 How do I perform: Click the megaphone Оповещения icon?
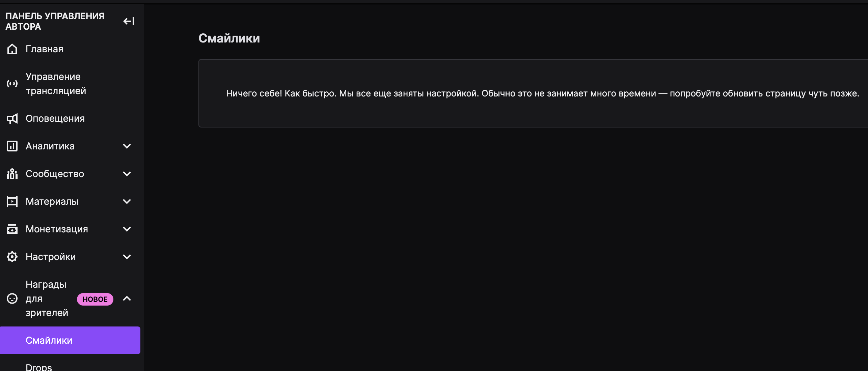coord(12,119)
